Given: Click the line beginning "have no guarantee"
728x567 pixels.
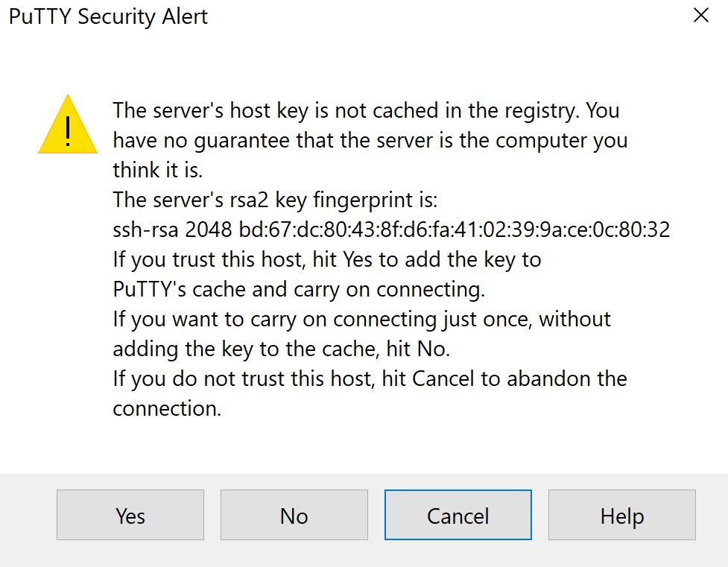Looking at the screenshot, I should click(x=370, y=140).
